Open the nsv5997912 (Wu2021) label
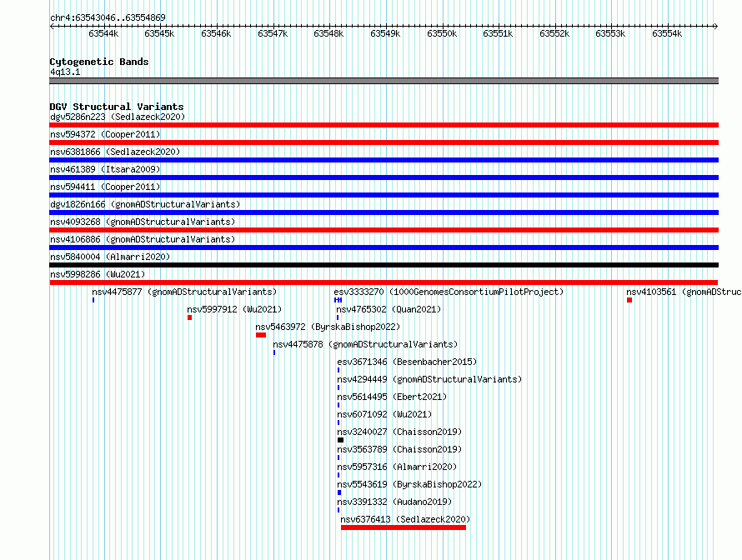The height and width of the screenshot is (560, 742). (x=234, y=309)
